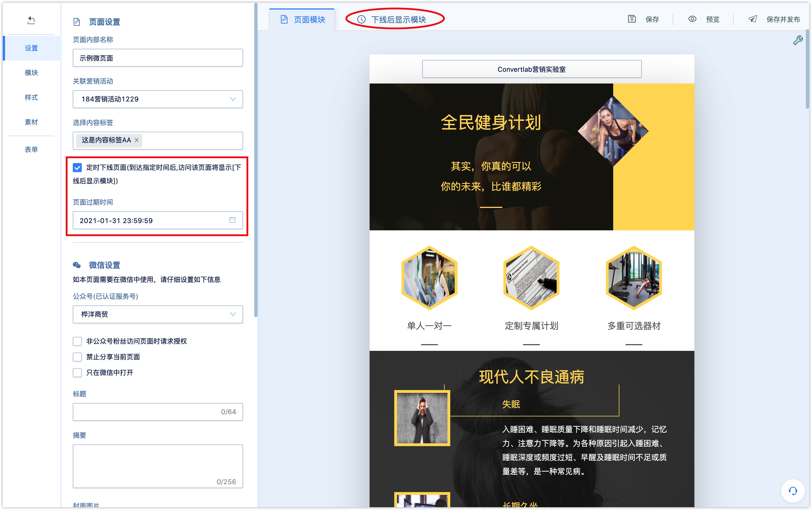The height and width of the screenshot is (510, 812).
Task: Select the 你的未来，比谁都精彩 text
Action: [x=491, y=186]
